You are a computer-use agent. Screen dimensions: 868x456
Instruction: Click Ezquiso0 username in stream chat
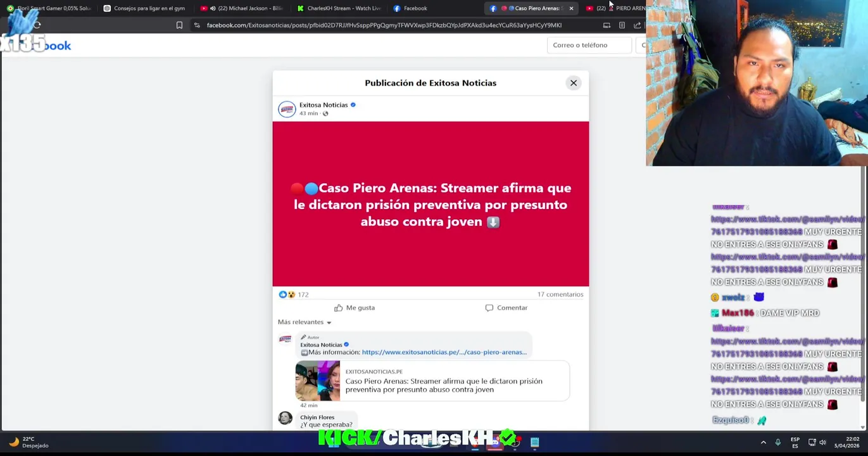[731, 421]
